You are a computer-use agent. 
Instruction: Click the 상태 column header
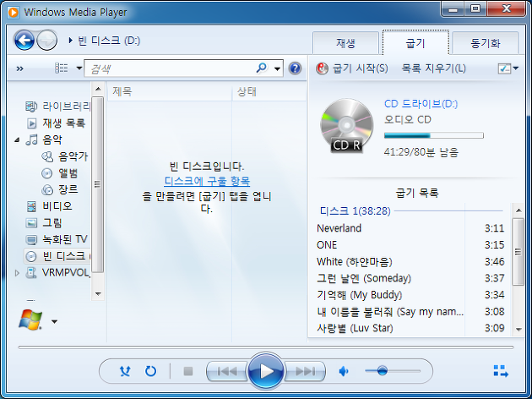[x=269, y=91]
